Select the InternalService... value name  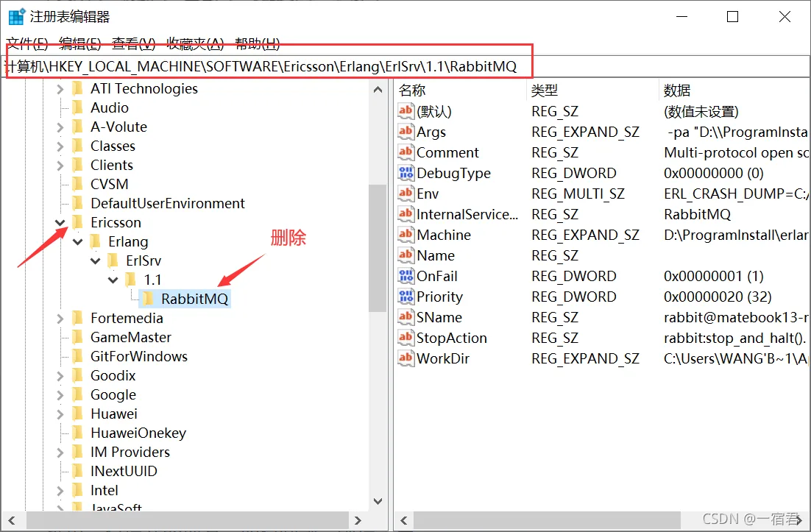pyautogui.click(x=467, y=215)
